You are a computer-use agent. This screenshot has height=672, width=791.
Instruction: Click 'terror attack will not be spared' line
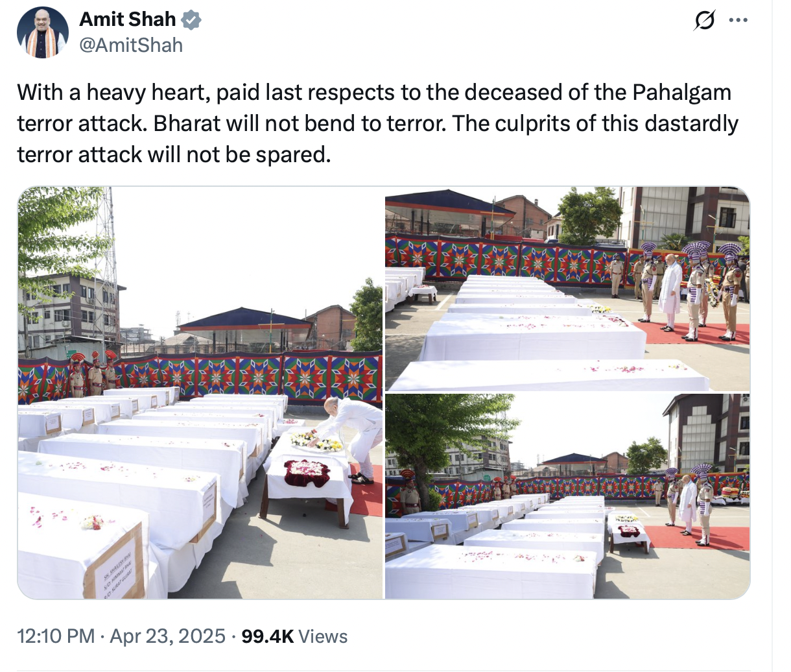[174, 154]
